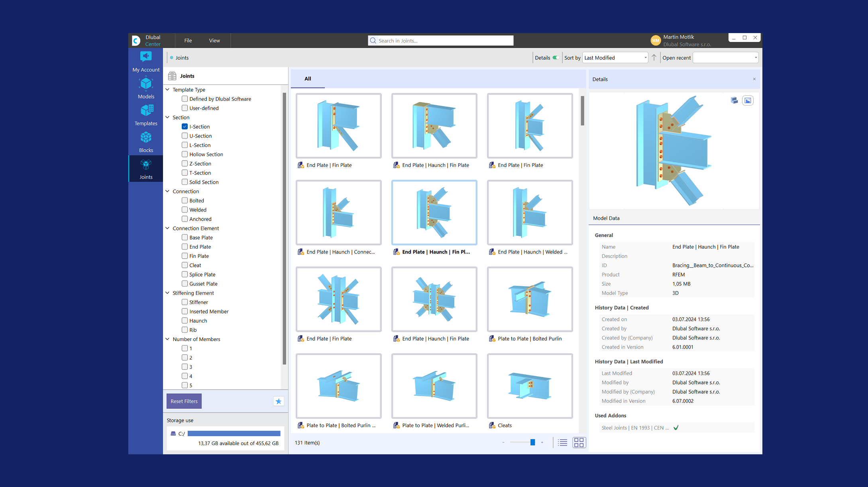Viewport: 868px width, 487px height.
Task: Click the Joints sidebar navigation icon
Action: pyautogui.click(x=146, y=169)
